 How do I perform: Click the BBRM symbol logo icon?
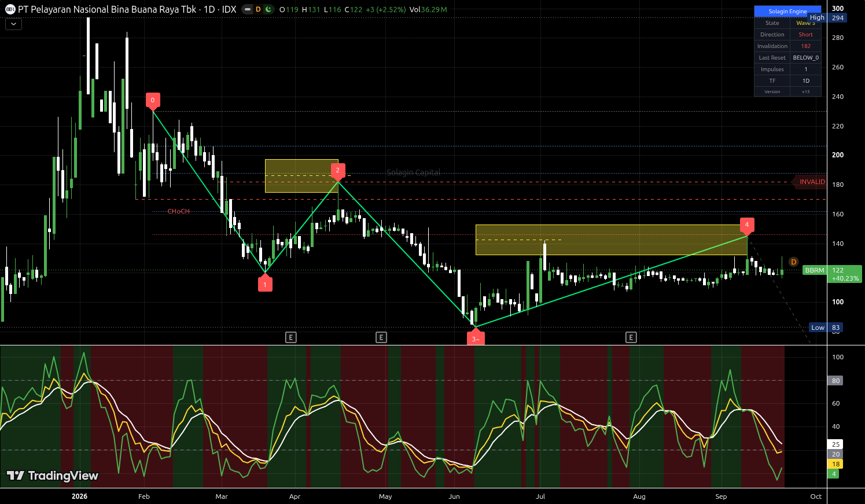[x=10, y=9]
